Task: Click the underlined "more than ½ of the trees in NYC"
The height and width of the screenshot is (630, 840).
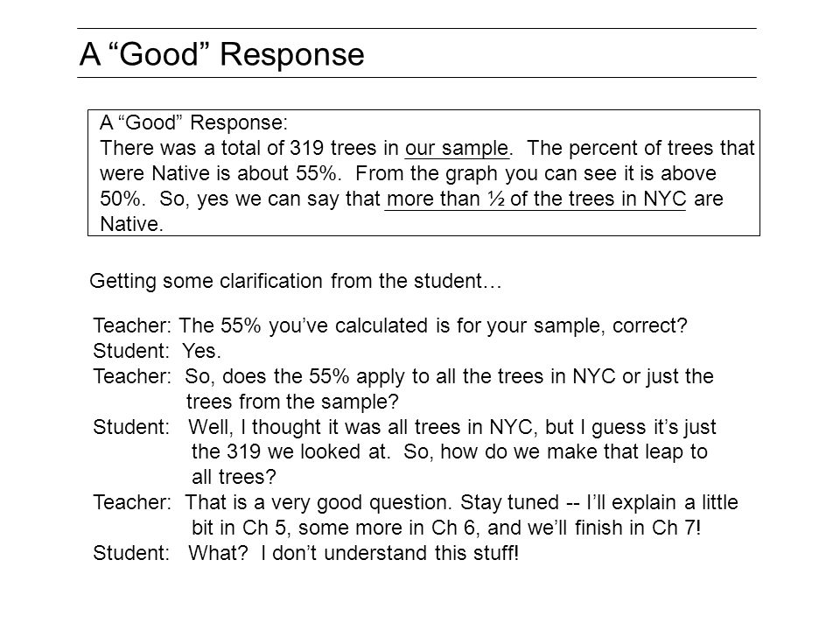Action: coord(535,199)
